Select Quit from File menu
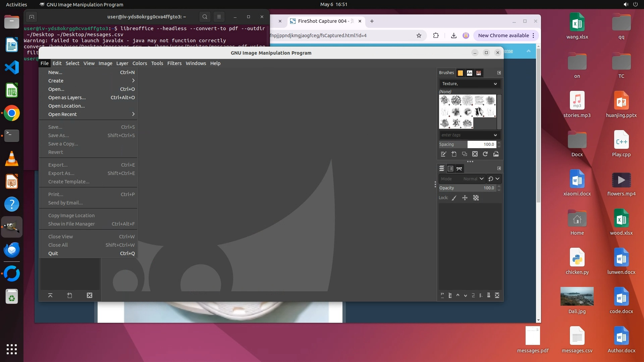This screenshot has width=644, height=362. 53,253
